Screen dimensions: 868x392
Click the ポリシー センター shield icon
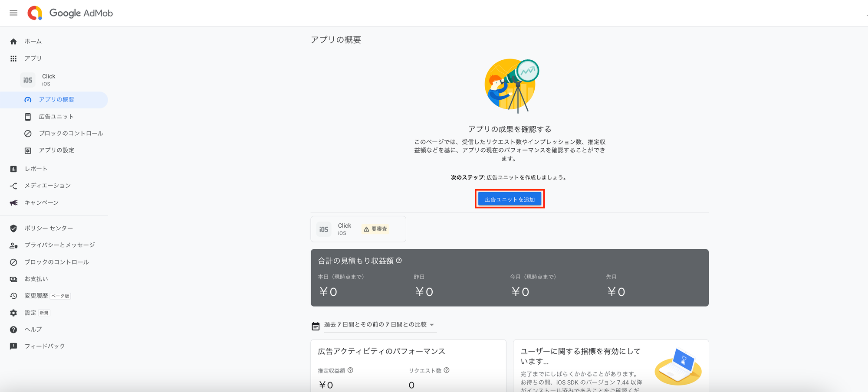click(x=13, y=229)
